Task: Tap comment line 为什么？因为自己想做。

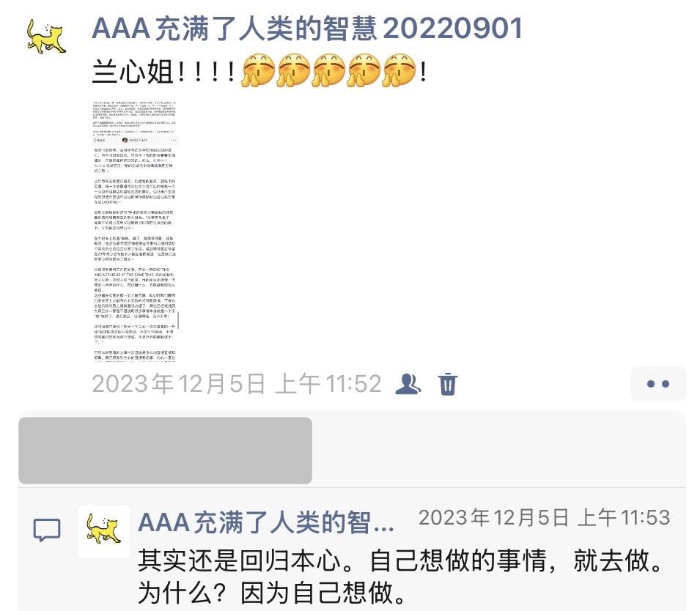Action: [x=273, y=592]
